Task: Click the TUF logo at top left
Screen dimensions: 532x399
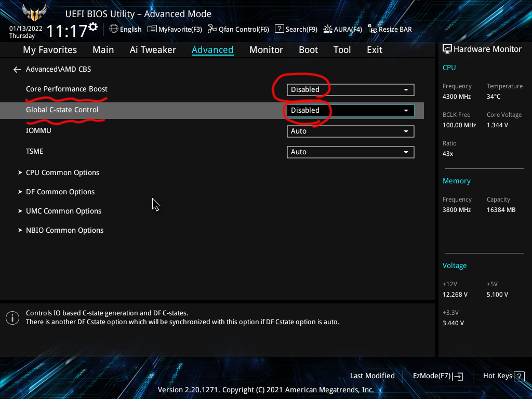Action: pyautogui.click(x=34, y=13)
